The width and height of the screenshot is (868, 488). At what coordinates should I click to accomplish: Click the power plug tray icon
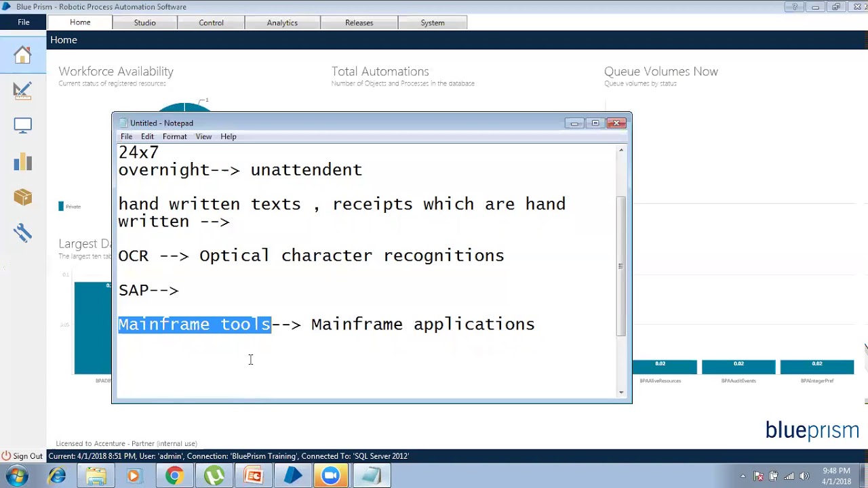pyautogui.click(x=773, y=476)
